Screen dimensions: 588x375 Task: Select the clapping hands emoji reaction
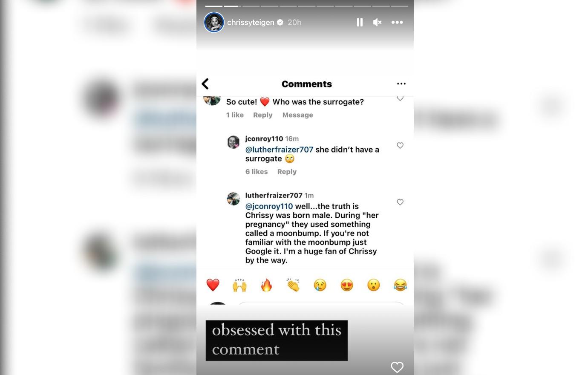click(293, 285)
